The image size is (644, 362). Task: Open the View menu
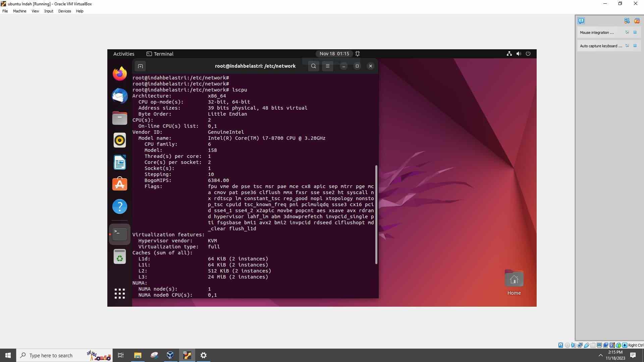coord(35,11)
